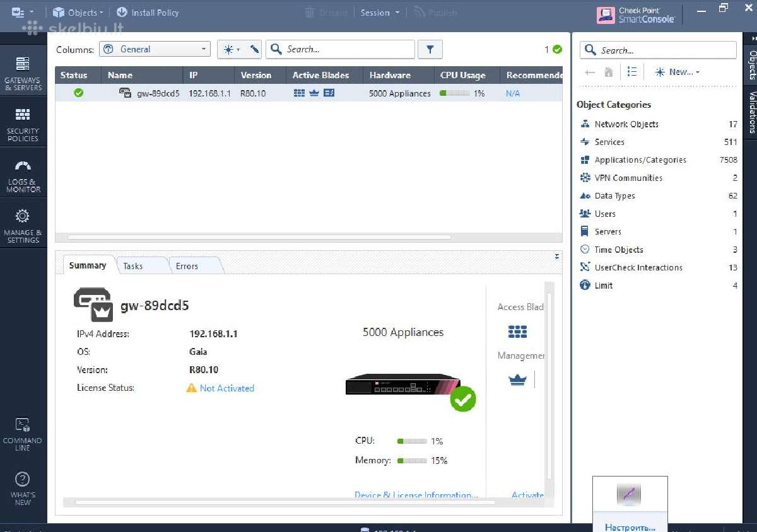Screen dimensions: 757x532
Task: Open the New object dropdown
Action: point(677,72)
